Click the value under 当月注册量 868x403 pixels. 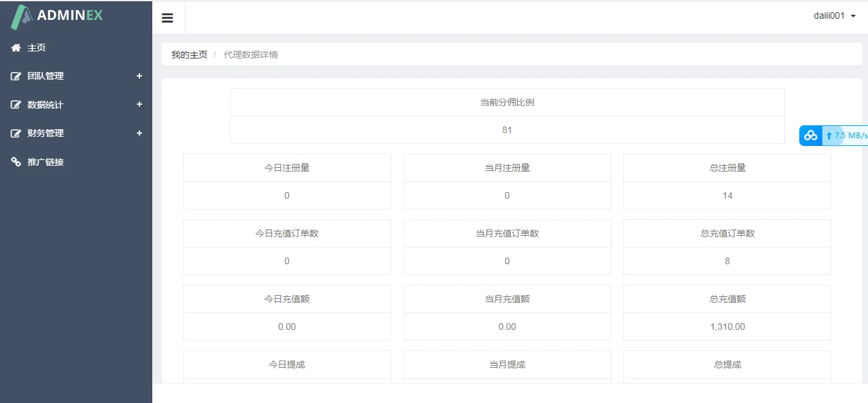point(508,195)
